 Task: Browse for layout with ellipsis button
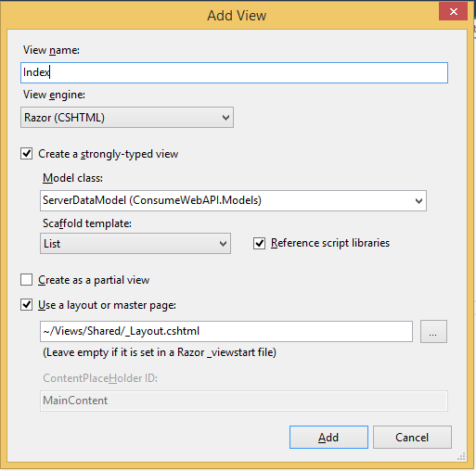[x=433, y=331]
